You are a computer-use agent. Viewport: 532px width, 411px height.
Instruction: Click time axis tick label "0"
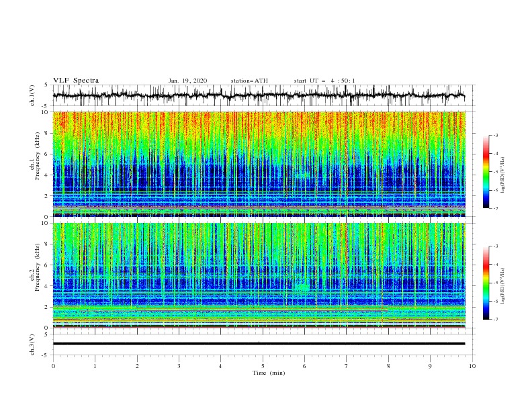(x=53, y=366)
